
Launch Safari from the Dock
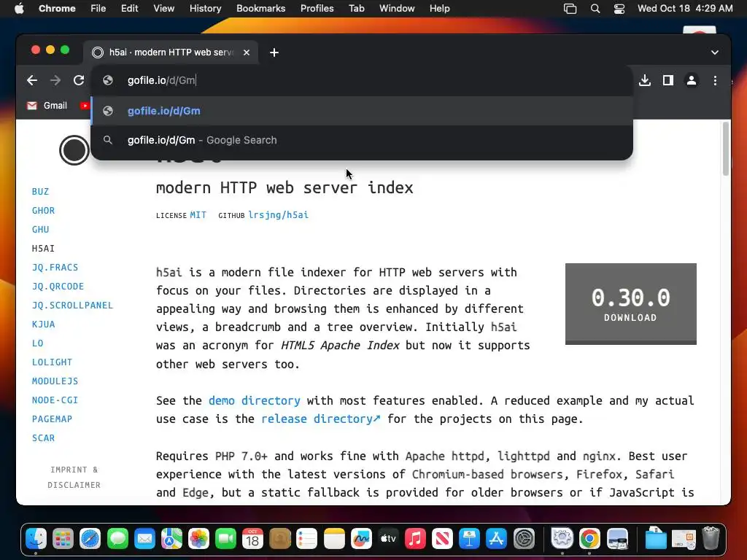pyautogui.click(x=90, y=539)
